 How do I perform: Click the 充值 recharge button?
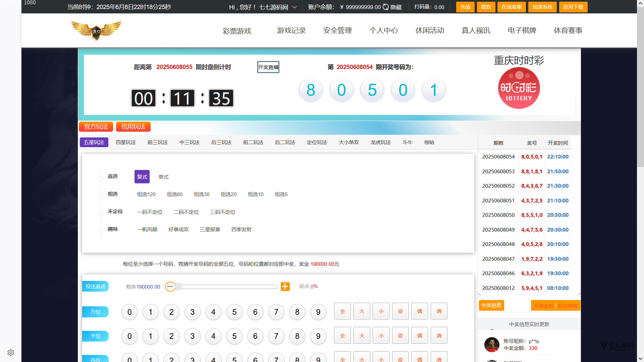(465, 7)
